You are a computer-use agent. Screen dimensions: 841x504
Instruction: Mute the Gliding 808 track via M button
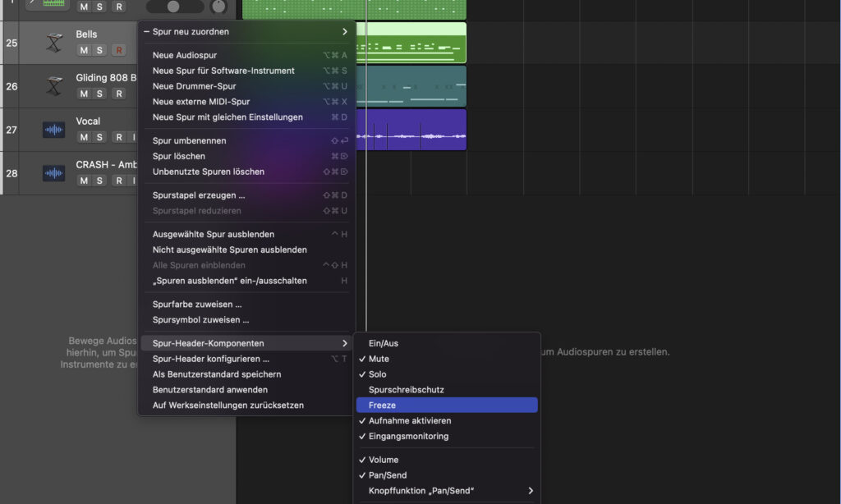point(85,94)
